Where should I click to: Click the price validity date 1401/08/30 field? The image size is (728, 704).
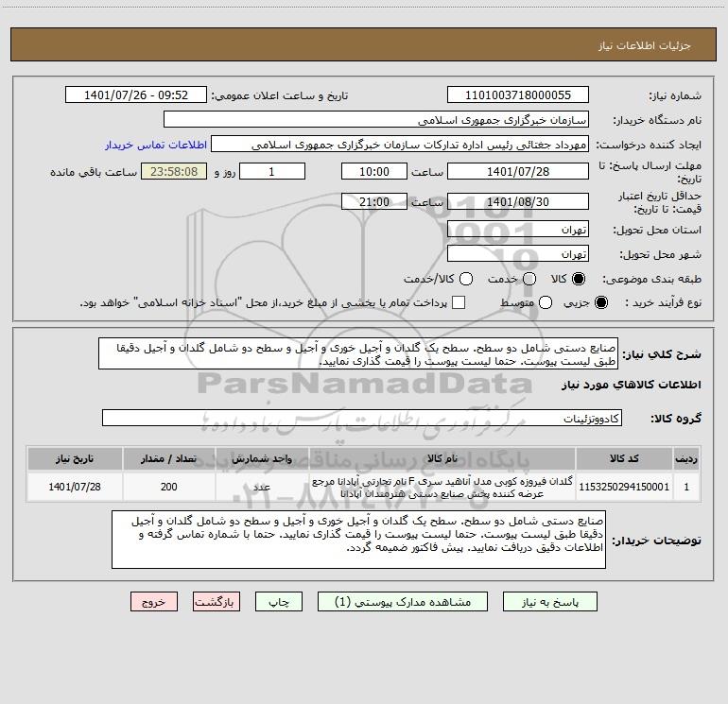point(518,201)
